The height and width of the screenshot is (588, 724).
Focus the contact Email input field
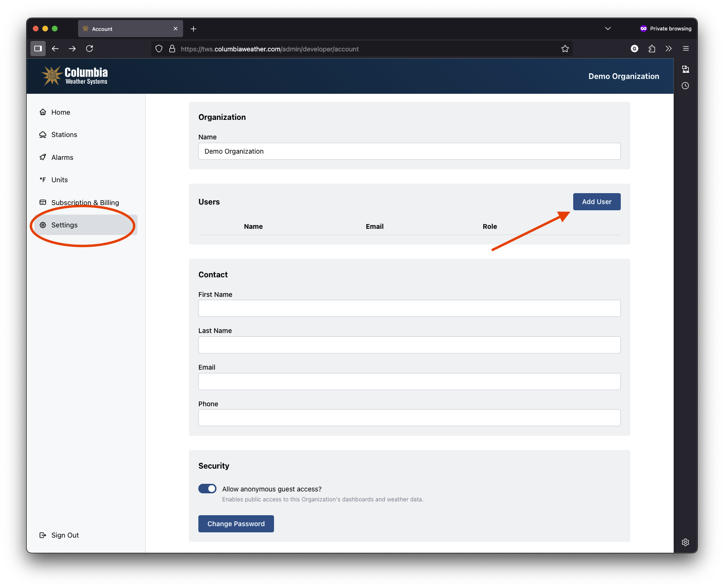pos(409,382)
